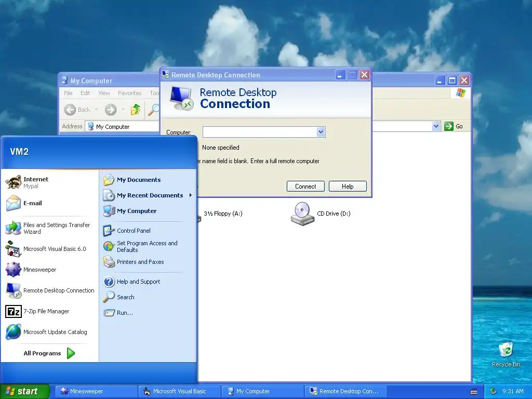Open Forward button history dropdown arrow
The width and height of the screenshot is (532, 399).
click(123, 110)
